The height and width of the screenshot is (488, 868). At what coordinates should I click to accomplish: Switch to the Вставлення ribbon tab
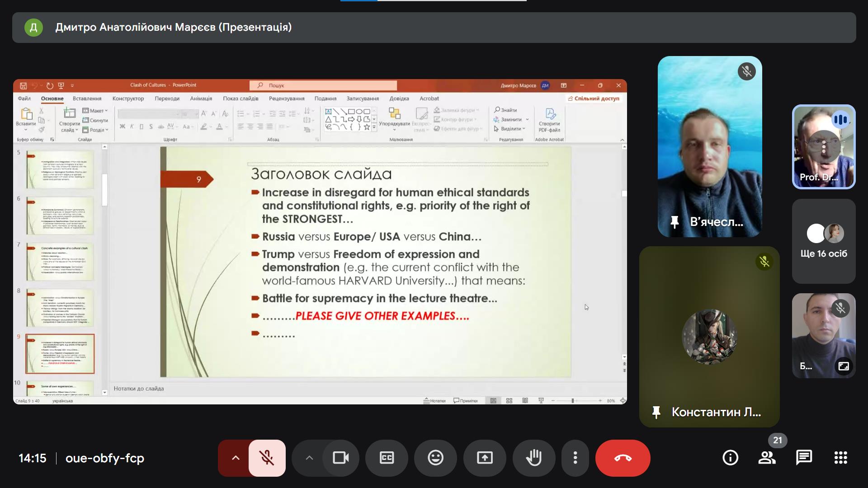tap(87, 99)
